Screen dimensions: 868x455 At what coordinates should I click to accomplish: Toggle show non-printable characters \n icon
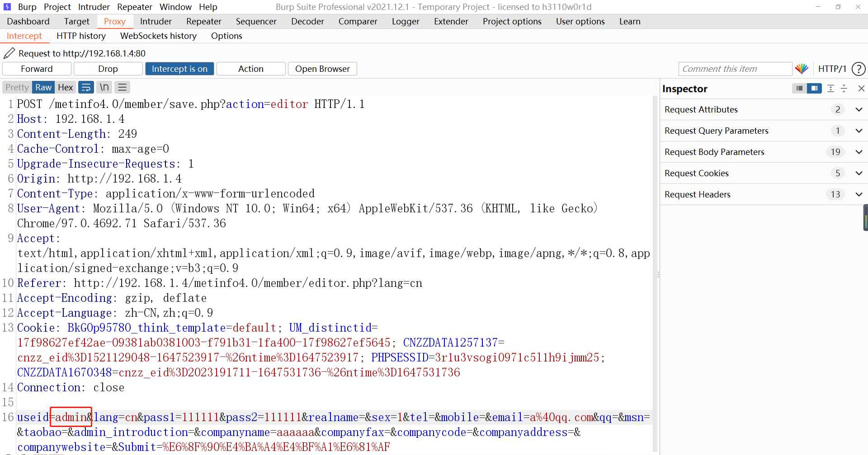tap(104, 87)
